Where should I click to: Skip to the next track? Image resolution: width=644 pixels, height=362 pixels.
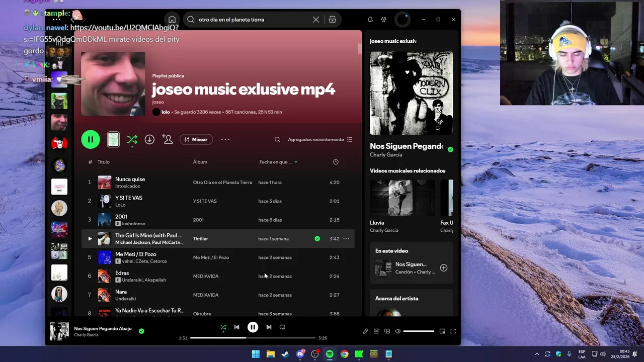tap(269, 327)
